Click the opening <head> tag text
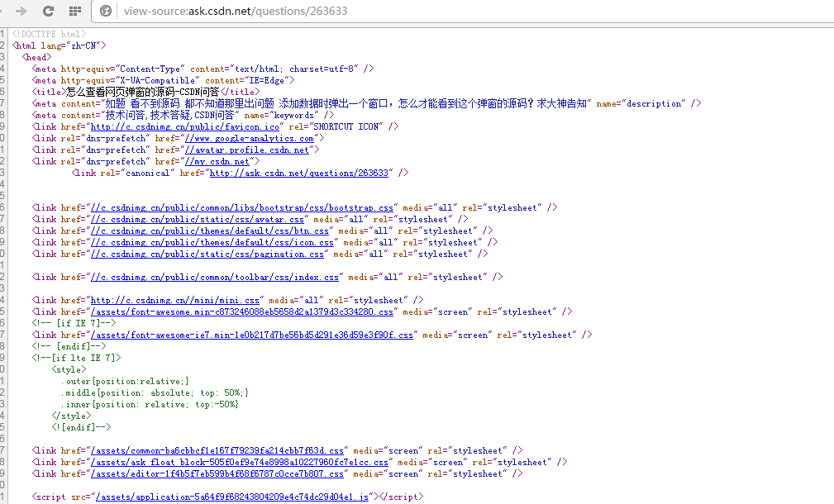The width and height of the screenshot is (834, 504). (36, 57)
